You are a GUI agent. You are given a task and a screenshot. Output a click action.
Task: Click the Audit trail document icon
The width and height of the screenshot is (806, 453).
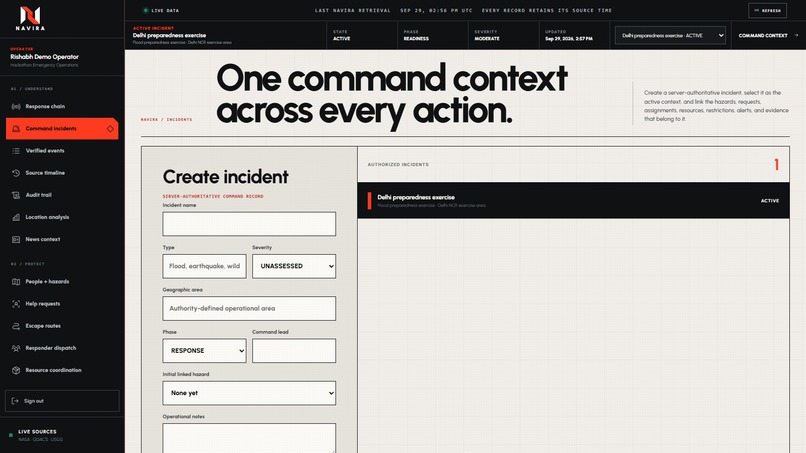click(x=16, y=195)
